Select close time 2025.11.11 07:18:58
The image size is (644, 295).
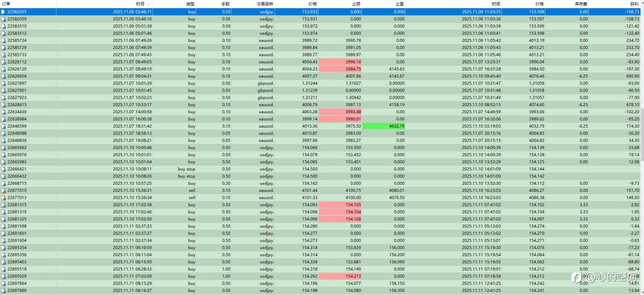click(481, 276)
